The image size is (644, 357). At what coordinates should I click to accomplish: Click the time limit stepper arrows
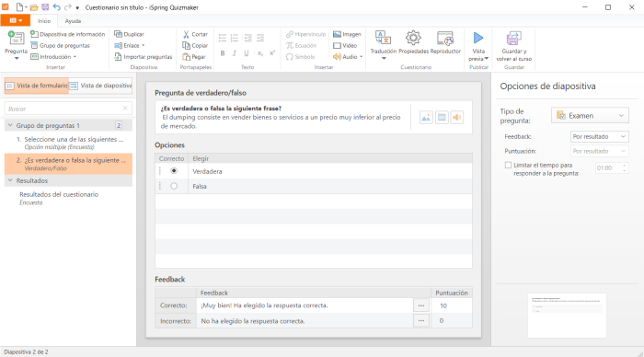[x=625, y=167]
